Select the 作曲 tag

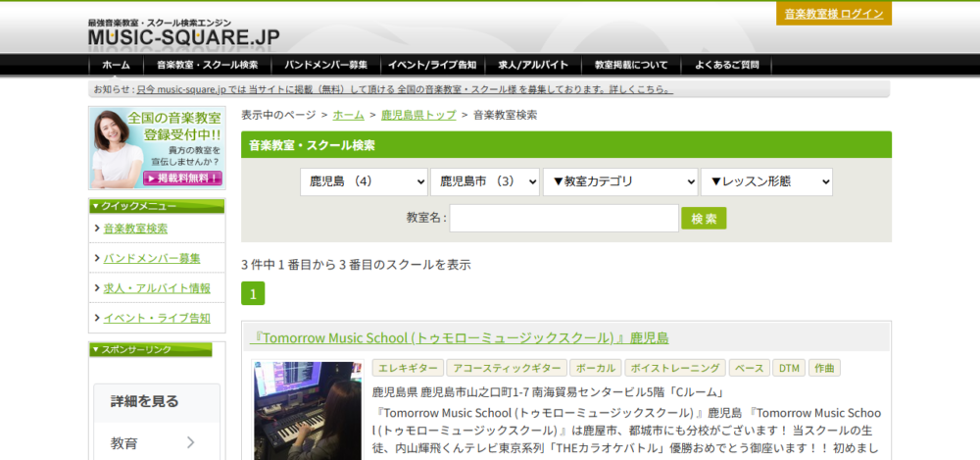pyautogui.click(x=824, y=368)
